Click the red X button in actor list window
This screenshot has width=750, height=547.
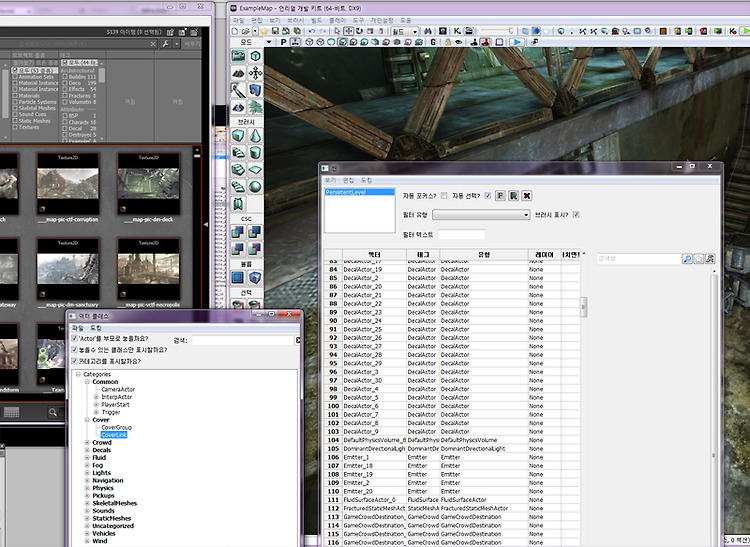pos(527,196)
